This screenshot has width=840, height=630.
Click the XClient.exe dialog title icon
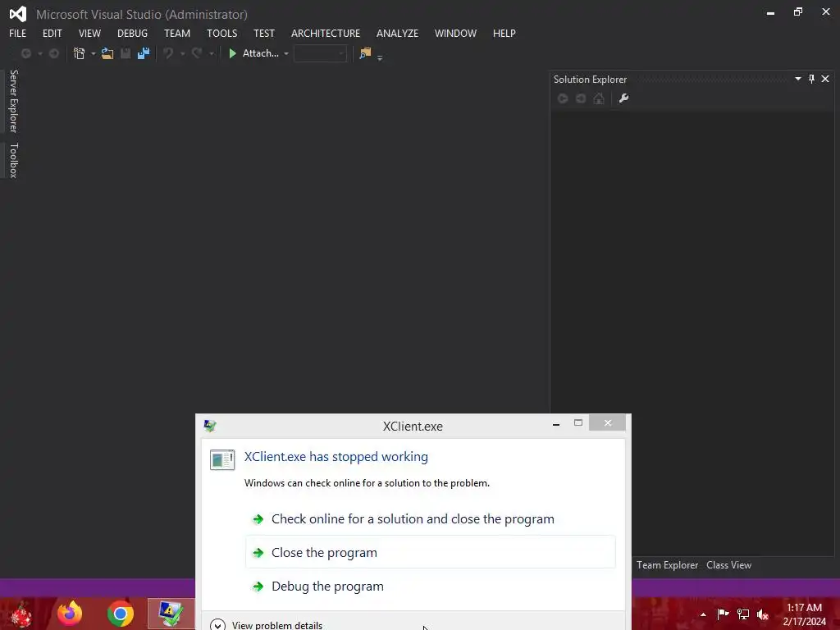209,426
